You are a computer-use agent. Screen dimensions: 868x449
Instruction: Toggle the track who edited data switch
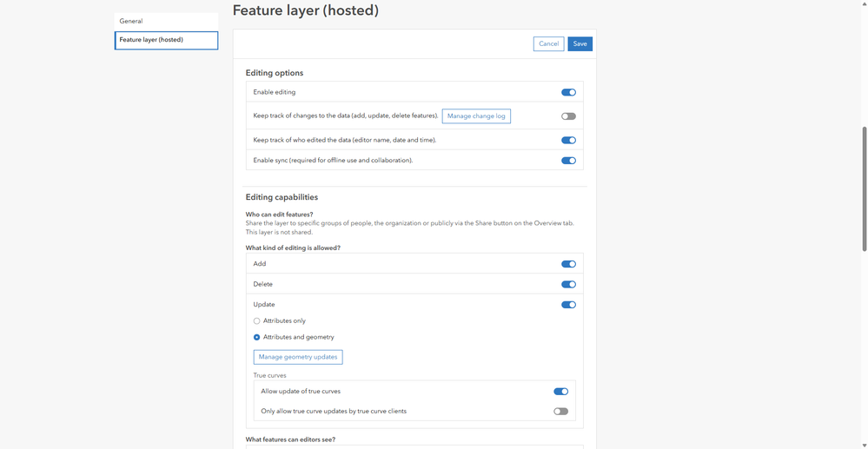(568, 140)
